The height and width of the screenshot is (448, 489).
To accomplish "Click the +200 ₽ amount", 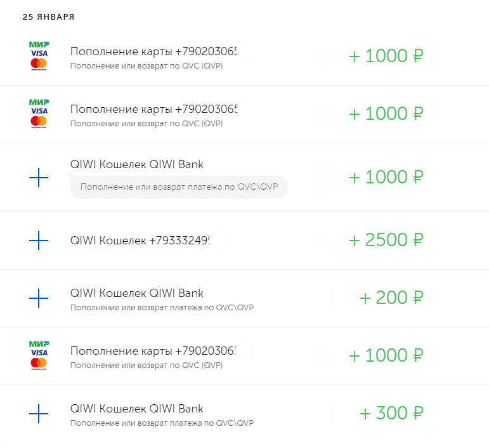I will click(x=391, y=298).
